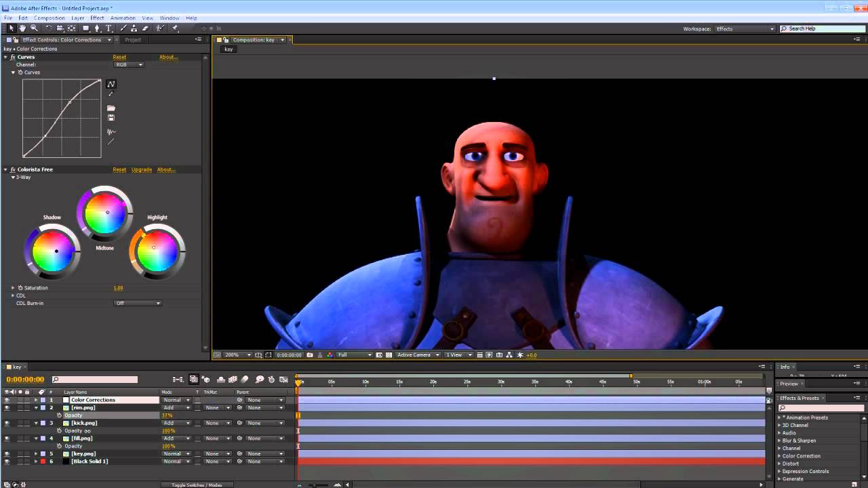Viewport: 868px width, 488px height.
Task: Click the Curves bezier edit icon
Action: click(111, 84)
